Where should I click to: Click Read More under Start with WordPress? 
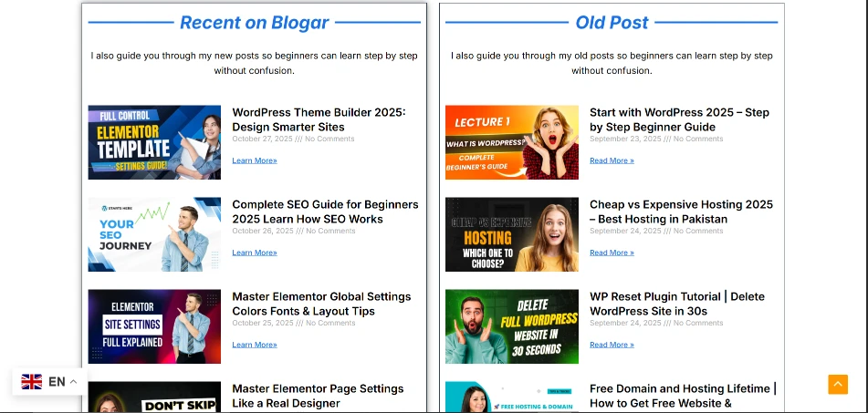pos(612,160)
